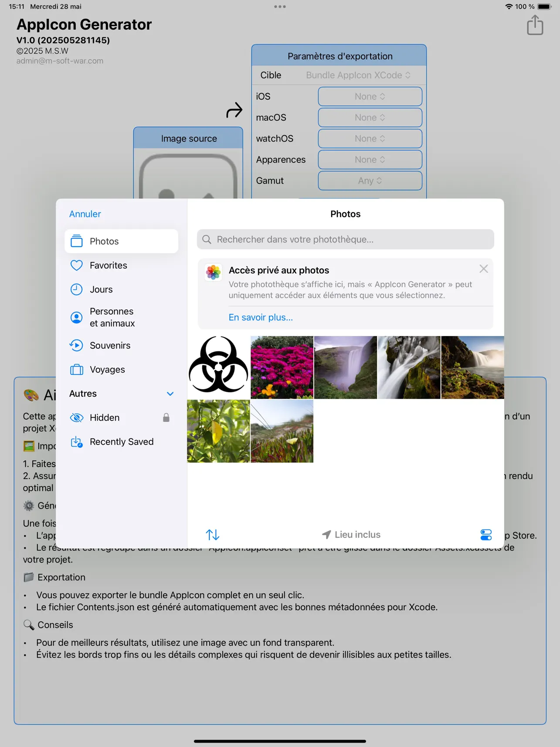
Task: Tap the Hidden eye-slash icon
Action: coord(77,418)
